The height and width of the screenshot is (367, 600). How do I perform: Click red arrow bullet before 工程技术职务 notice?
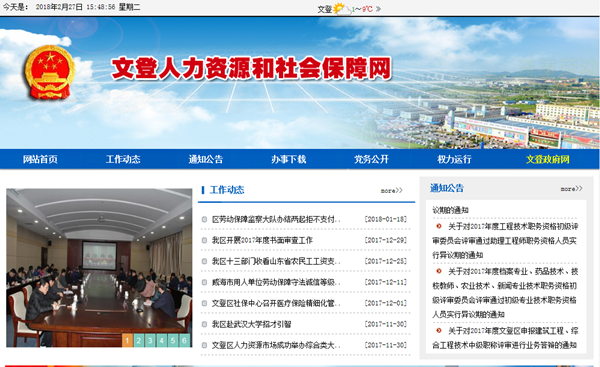[x=439, y=226]
